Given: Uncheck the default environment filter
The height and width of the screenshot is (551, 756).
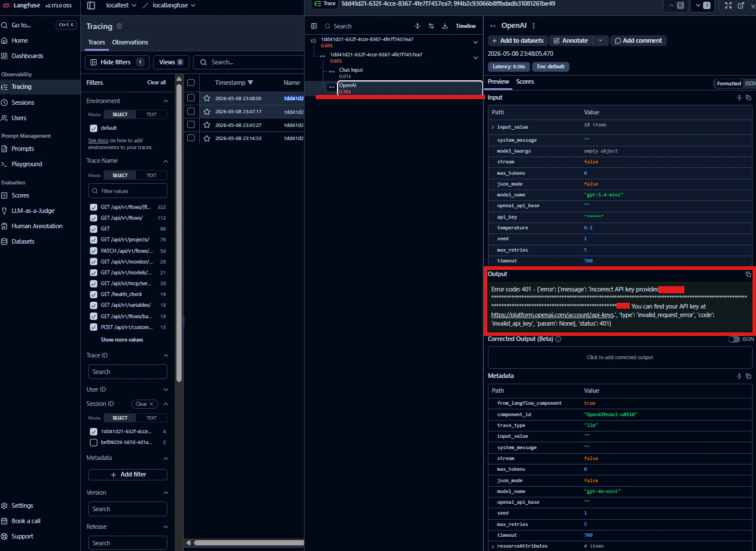Looking at the screenshot, I should click(x=93, y=128).
